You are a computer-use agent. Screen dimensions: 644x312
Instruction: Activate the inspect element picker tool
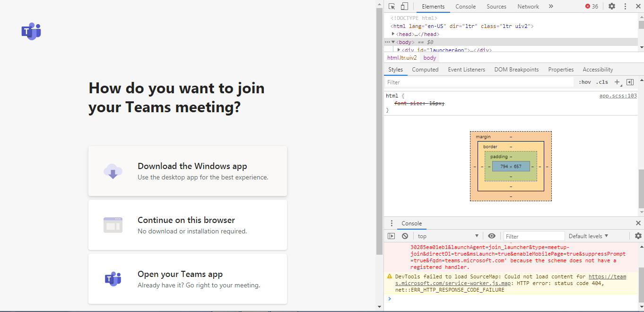point(392,6)
